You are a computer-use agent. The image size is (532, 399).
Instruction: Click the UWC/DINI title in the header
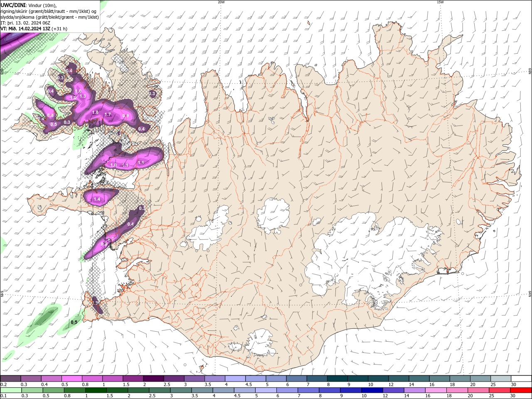click(13, 5)
